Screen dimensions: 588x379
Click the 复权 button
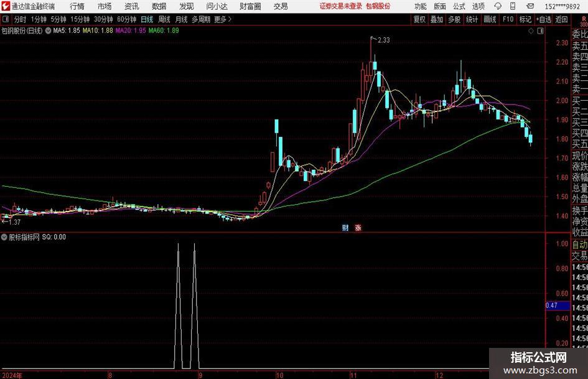419,19
